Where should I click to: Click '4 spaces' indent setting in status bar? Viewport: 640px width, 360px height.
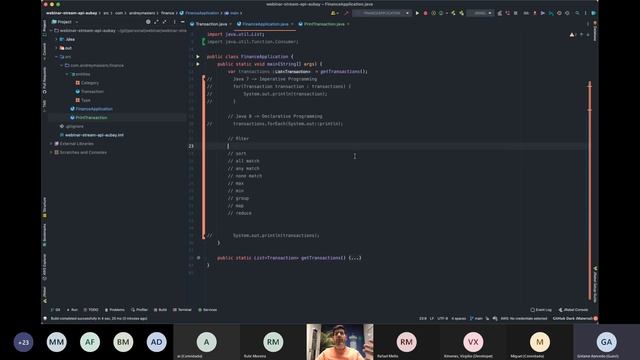[x=459, y=318]
